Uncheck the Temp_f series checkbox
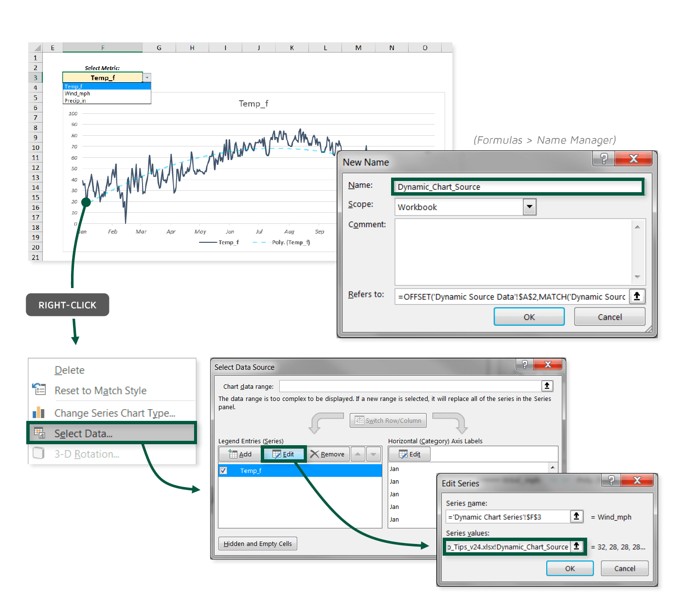Viewport: 682px width, 616px height. 223,471
